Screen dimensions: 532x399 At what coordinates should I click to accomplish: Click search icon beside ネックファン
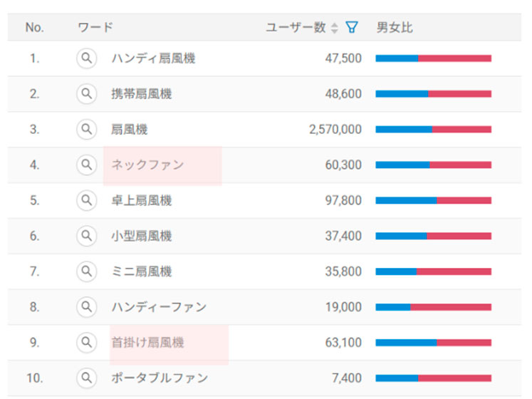(86, 165)
